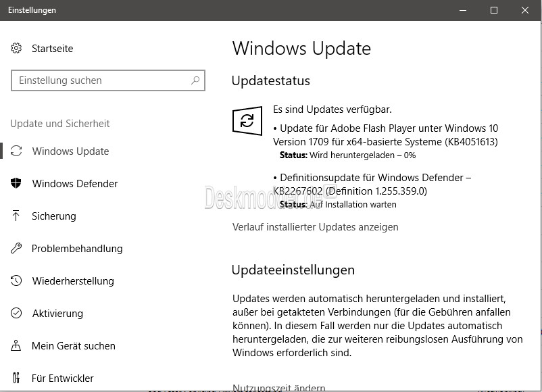Screen dimensions: 542x392
Task: Click the Es sind Updates verfügbar message
Action: click(332, 109)
